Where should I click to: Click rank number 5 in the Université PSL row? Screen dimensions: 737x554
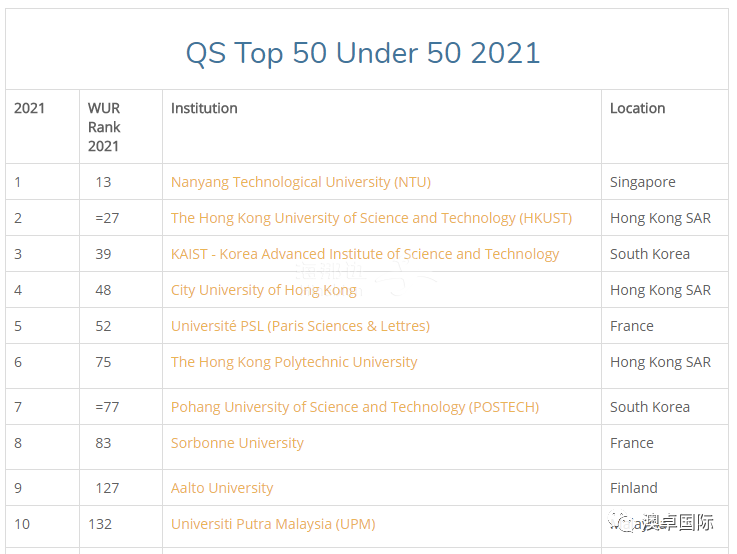pyautogui.click(x=18, y=326)
